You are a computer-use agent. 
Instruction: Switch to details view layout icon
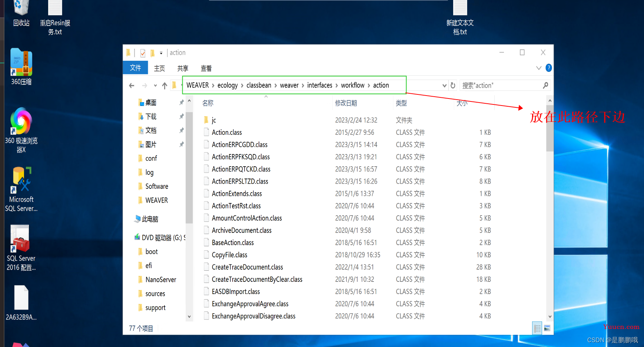(x=537, y=328)
